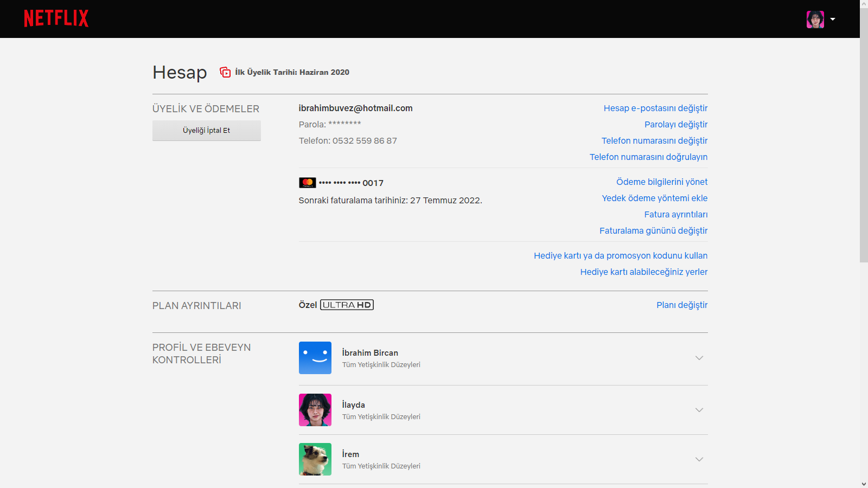Click the Netflix logo

56,18
